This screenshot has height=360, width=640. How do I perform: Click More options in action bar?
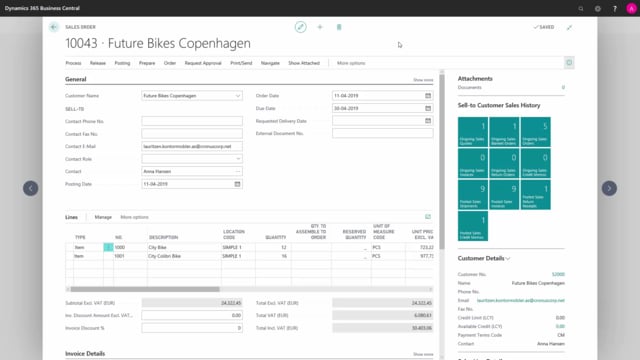pos(351,63)
